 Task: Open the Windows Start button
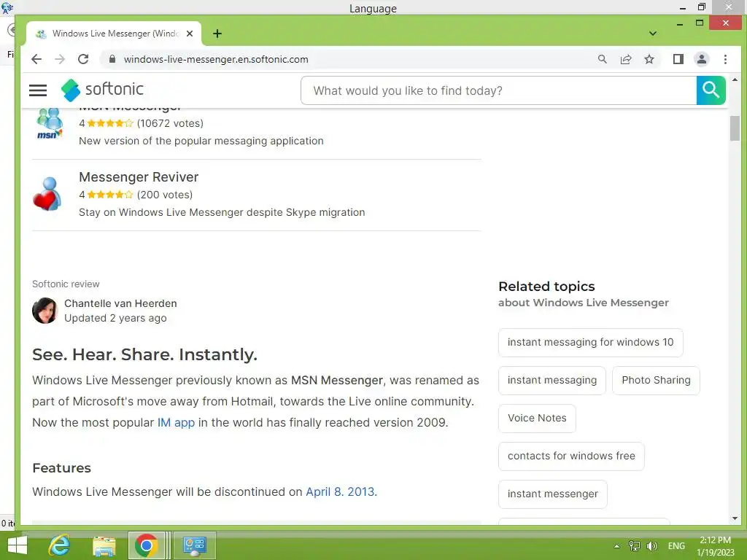coord(18,545)
